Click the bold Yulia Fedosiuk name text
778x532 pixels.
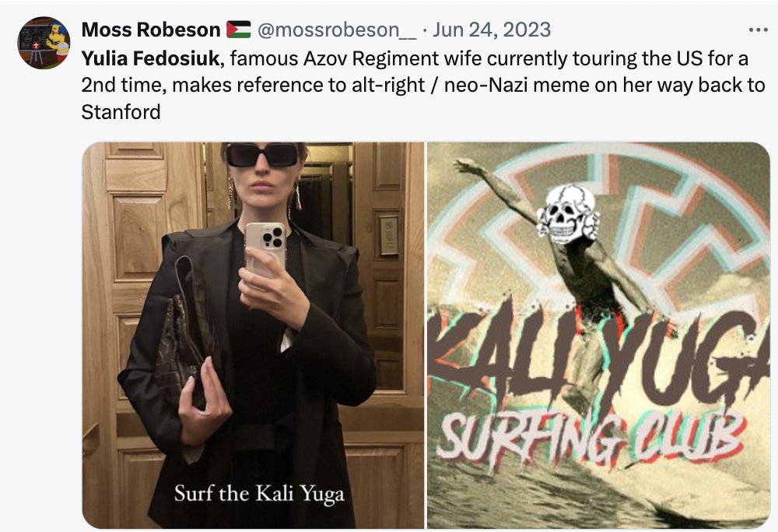[150, 58]
